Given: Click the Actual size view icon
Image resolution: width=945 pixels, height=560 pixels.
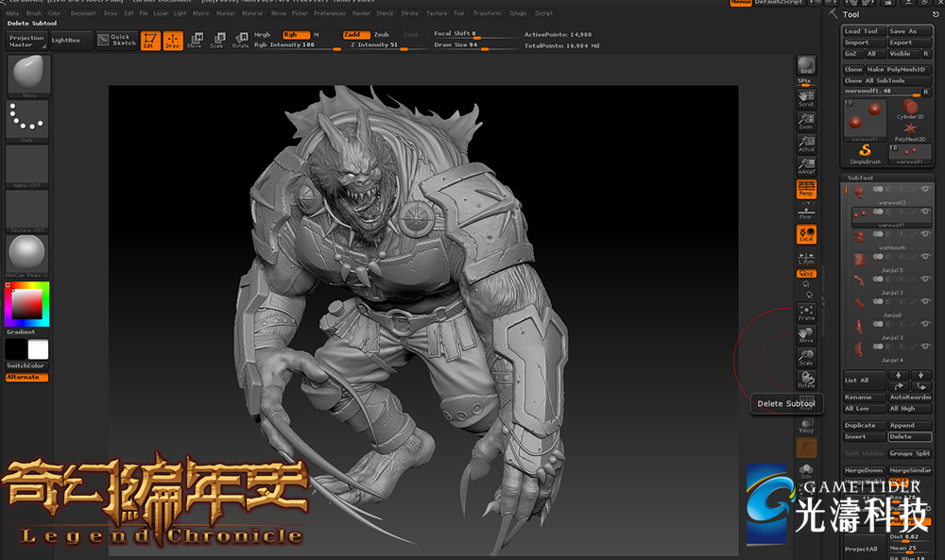Looking at the screenshot, I should click(806, 144).
